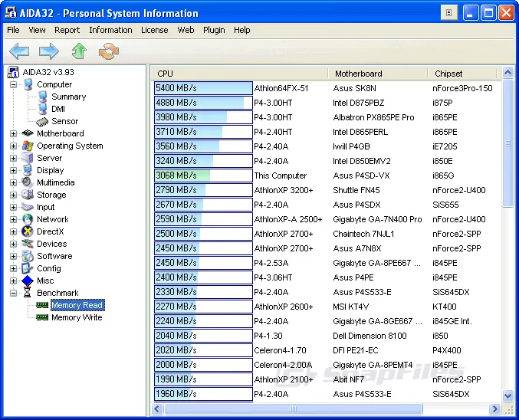
Task: Click the Devices icon in tree
Action: tap(28, 244)
